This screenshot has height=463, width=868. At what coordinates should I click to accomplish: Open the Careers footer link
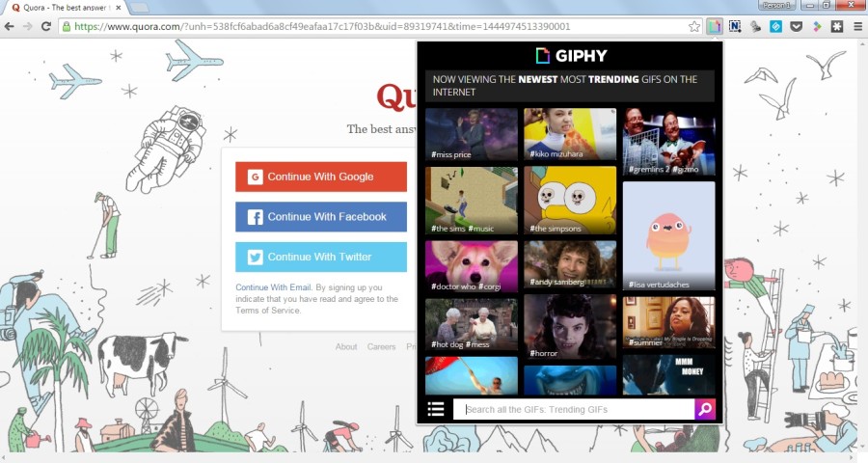(x=381, y=346)
